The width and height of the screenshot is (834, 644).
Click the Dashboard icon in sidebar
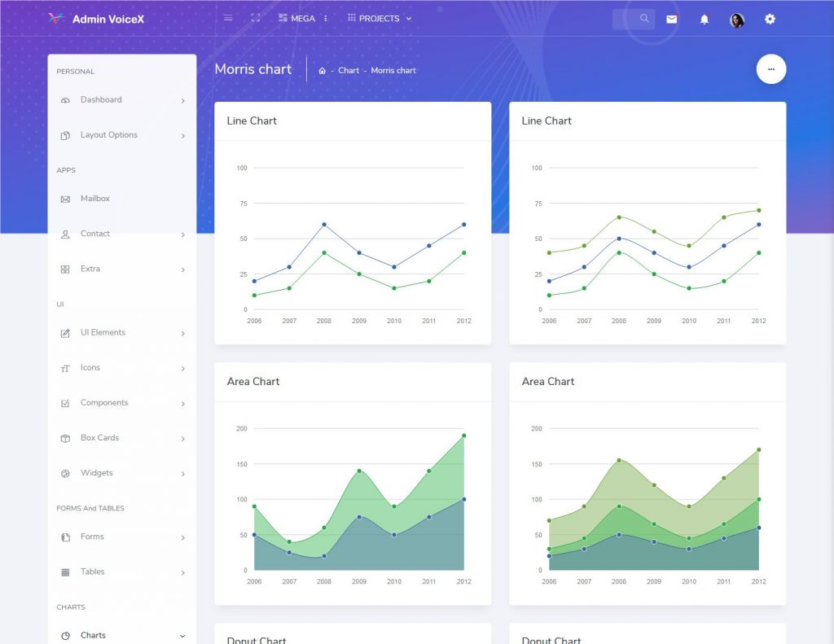65,100
